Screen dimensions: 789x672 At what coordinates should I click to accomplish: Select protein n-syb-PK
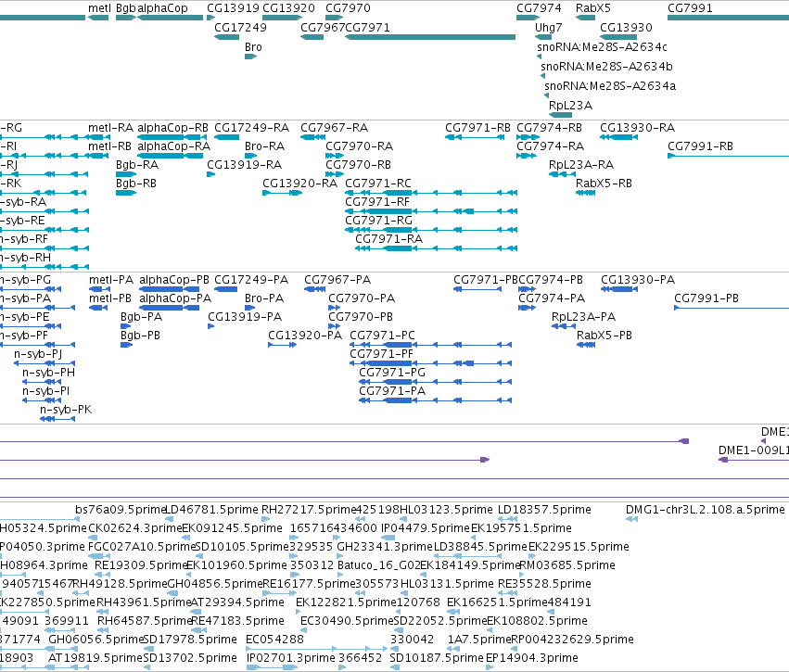coord(57,420)
